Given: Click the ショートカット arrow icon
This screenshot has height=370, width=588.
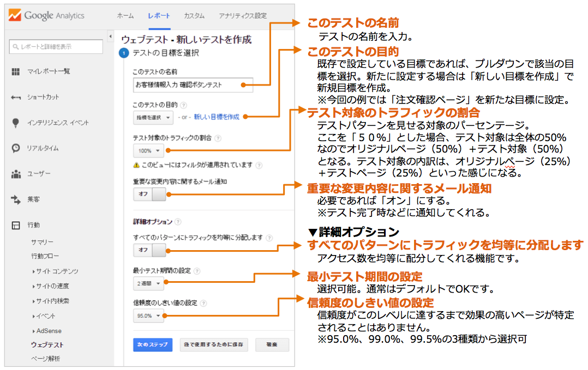Looking at the screenshot, I should [16, 98].
